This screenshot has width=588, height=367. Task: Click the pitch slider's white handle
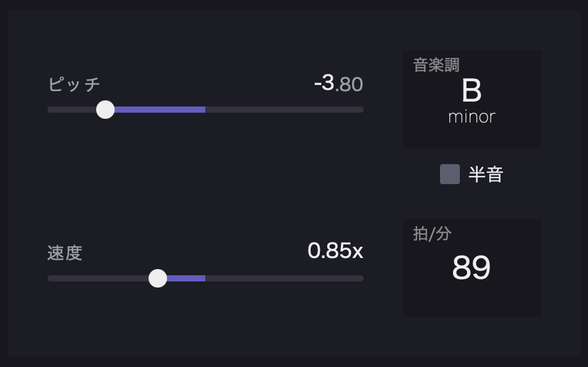[105, 110]
